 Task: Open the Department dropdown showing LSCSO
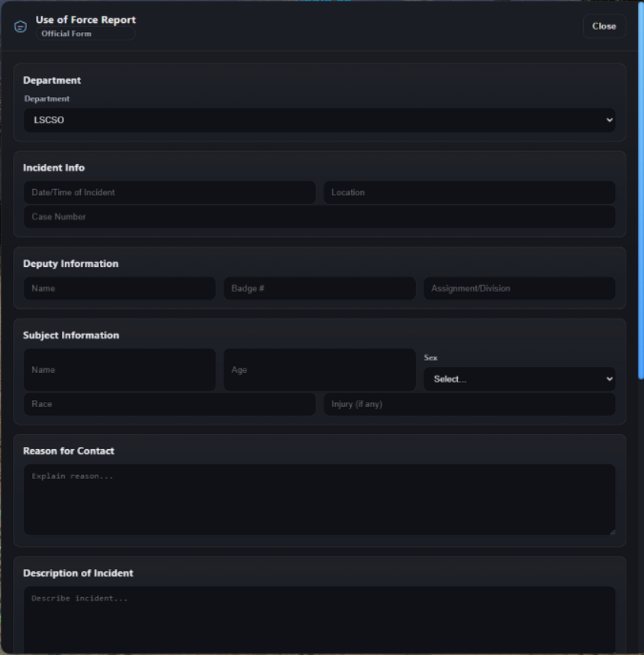319,120
